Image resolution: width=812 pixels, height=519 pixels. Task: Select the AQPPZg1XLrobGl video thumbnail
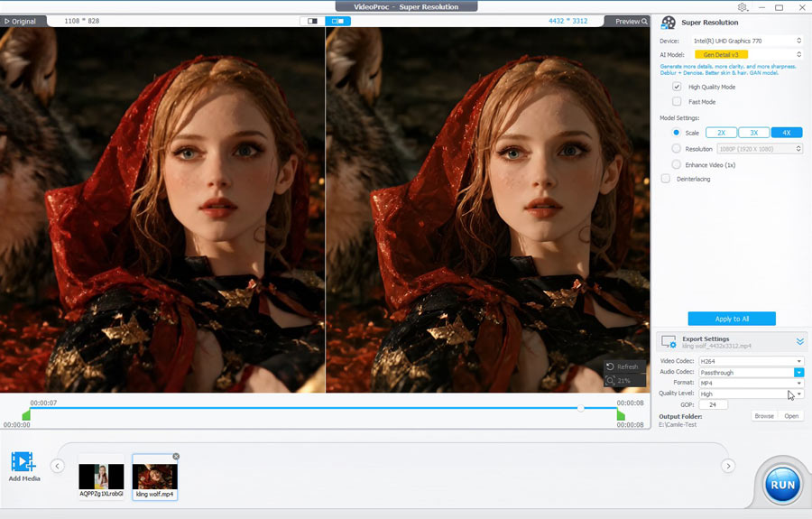pyautogui.click(x=101, y=476)
